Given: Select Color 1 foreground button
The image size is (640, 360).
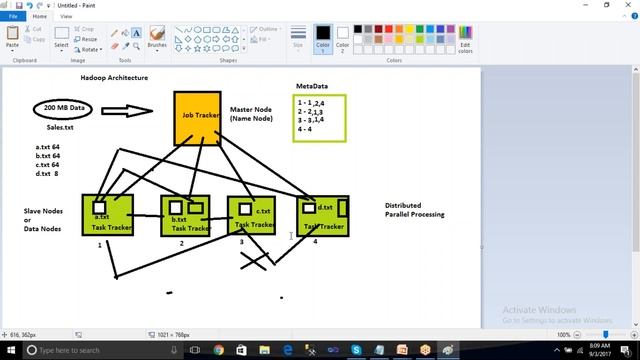Looking at the screenshot, I should 323,39.
